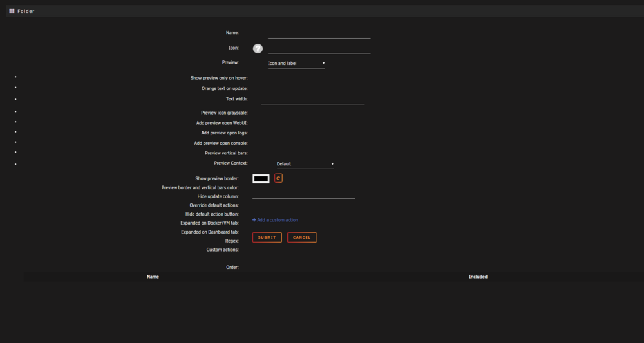The height and width of the screenshot is (343, 644).
Task: Click the Add preview open console label
Action: coord(221,144)
